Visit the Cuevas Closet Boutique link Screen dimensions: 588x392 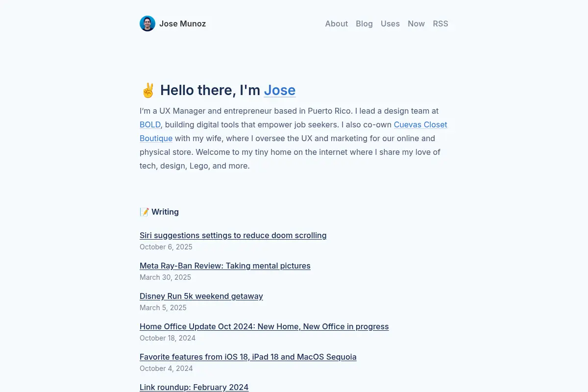point(420,124)
